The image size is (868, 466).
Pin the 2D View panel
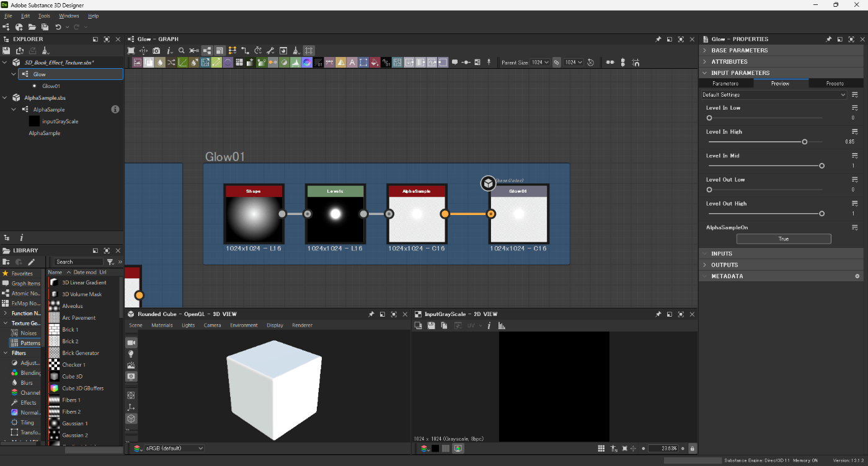click(x=658, y=314)
